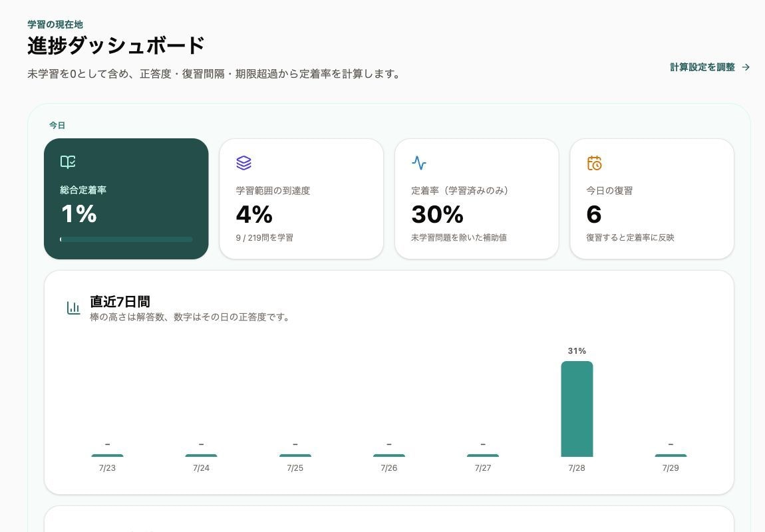
Task: Click the arrow icon beside 計算設定を調整
Action: pyautogui.click(x=746, y=67)
